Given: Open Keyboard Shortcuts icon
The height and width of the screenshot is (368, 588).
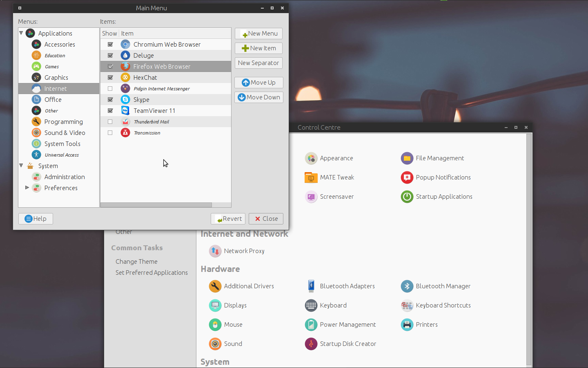Looking at the screenshot, I should click(407, 305).
